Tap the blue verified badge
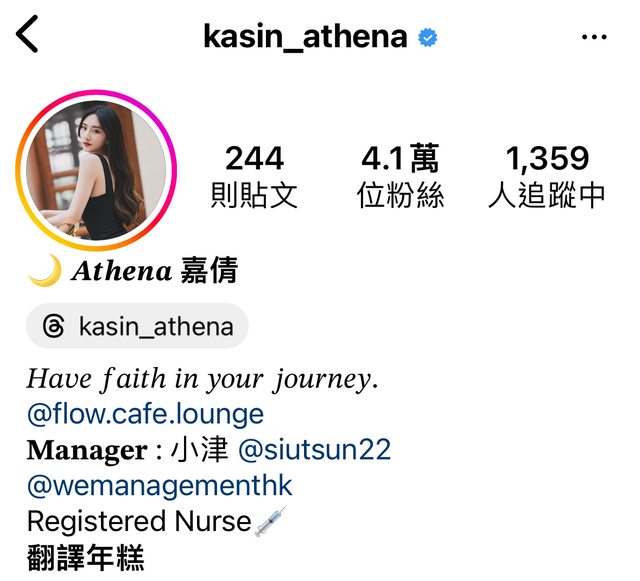 (x=427, y=38)
